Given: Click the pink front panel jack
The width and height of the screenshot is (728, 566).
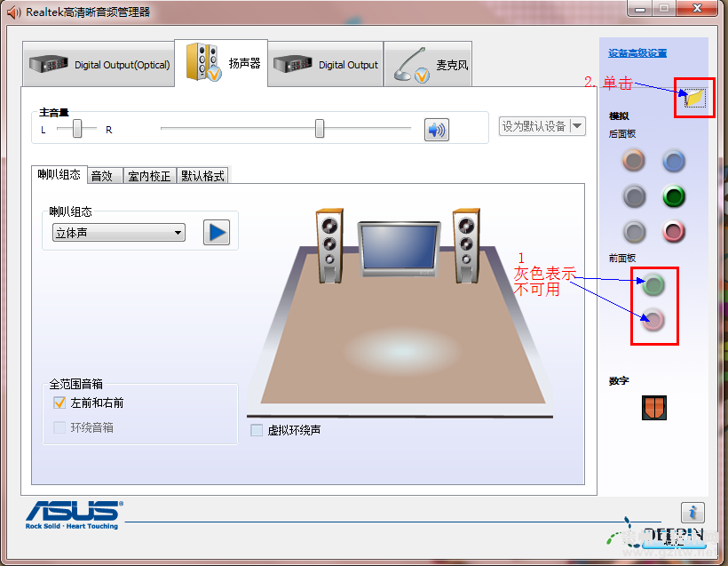Looking at the screenshot, I should coord(653,320).
